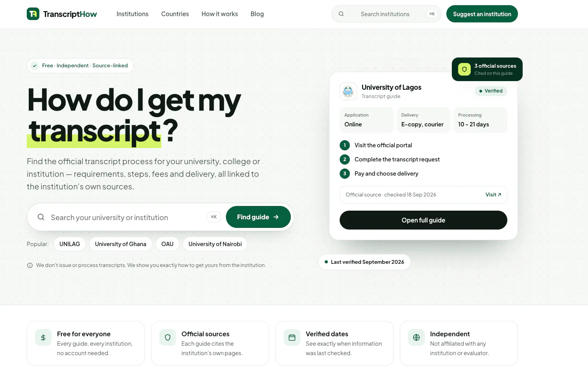Open the Institutions menu
This screenshot has width=588, height=389.
tap(132, 14)
